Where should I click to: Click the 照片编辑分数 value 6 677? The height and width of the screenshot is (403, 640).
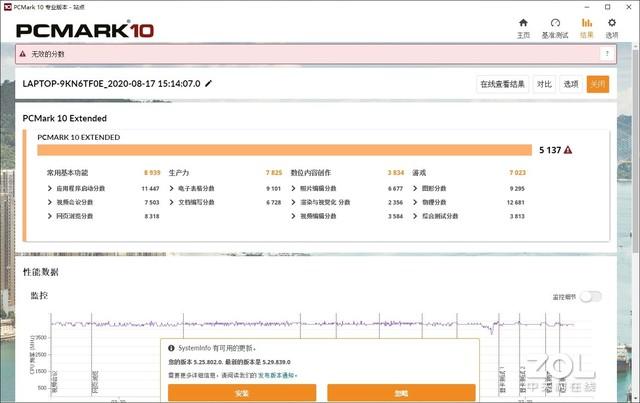395,189
